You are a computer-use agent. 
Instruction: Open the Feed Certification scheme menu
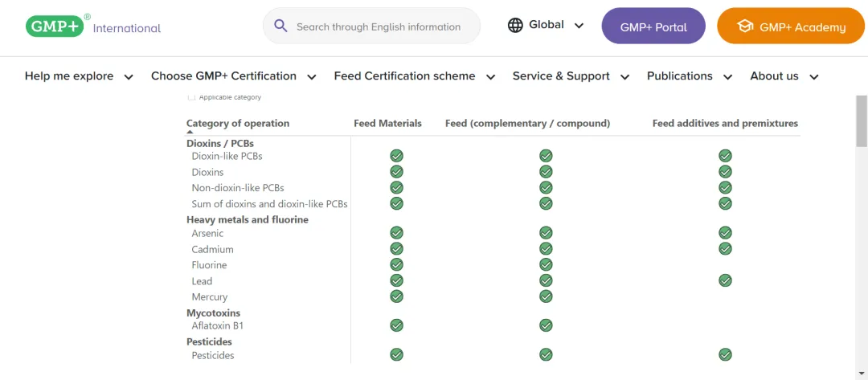413,76
